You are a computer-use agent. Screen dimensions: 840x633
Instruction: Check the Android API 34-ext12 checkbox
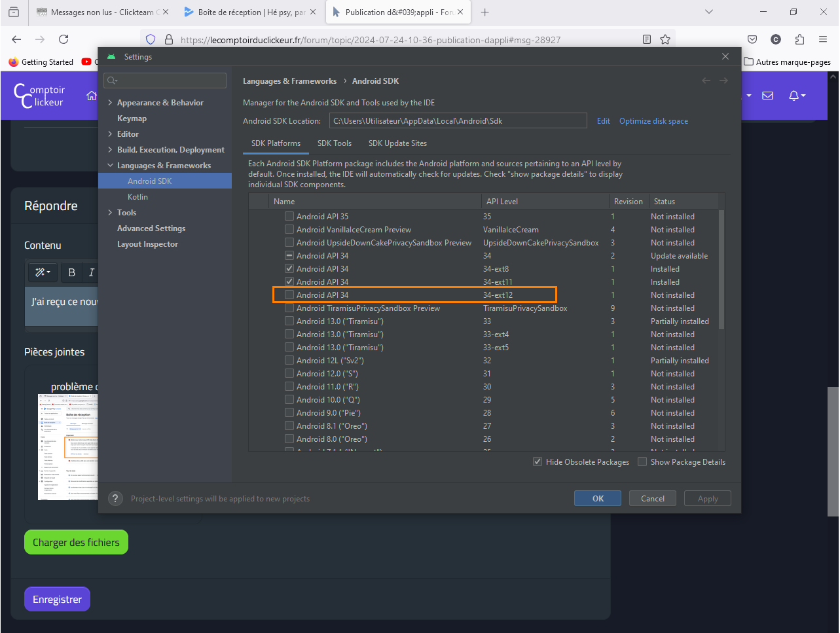tap(289, 295)
